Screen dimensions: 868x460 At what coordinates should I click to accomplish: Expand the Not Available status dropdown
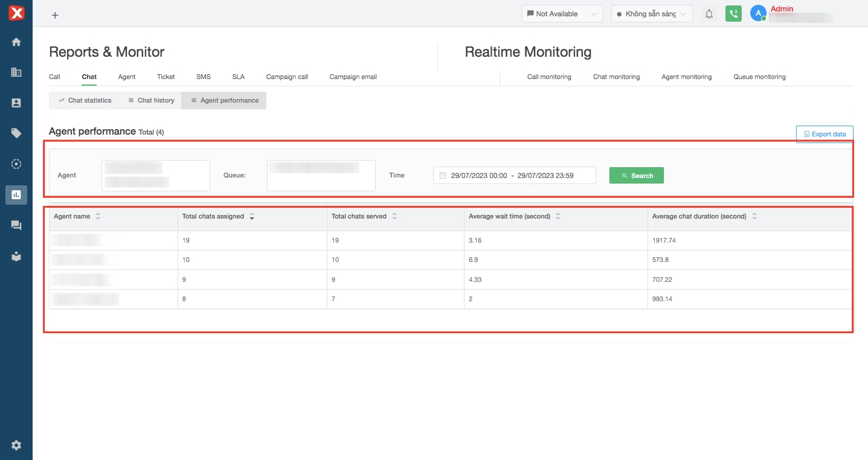coord(562,14)
